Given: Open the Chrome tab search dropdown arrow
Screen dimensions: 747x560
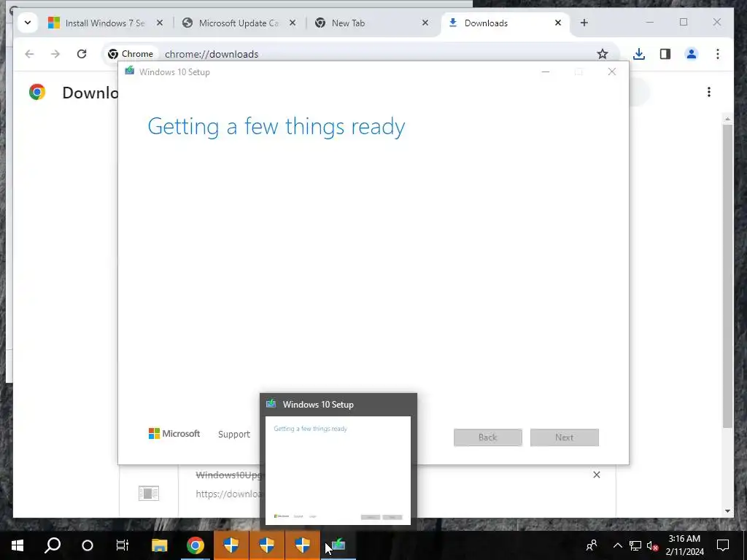Looking at the screenshot, I should click(x=28, y=23).
